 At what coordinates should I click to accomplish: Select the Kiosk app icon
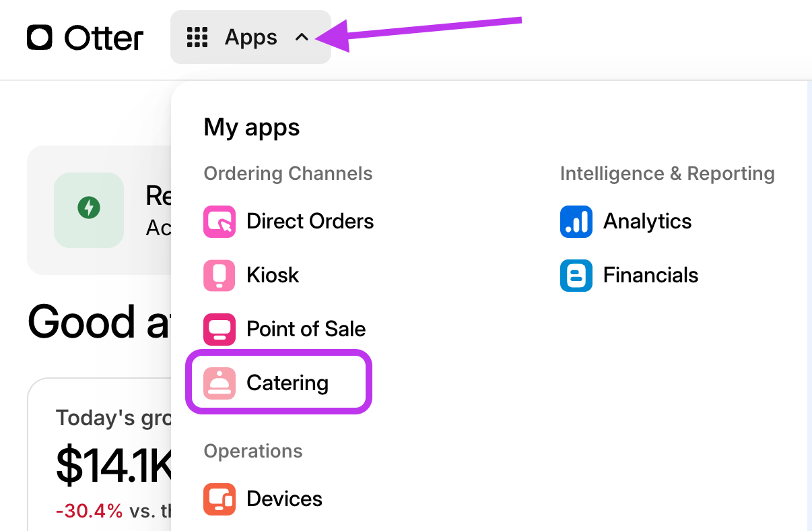(x=219, y=275)
